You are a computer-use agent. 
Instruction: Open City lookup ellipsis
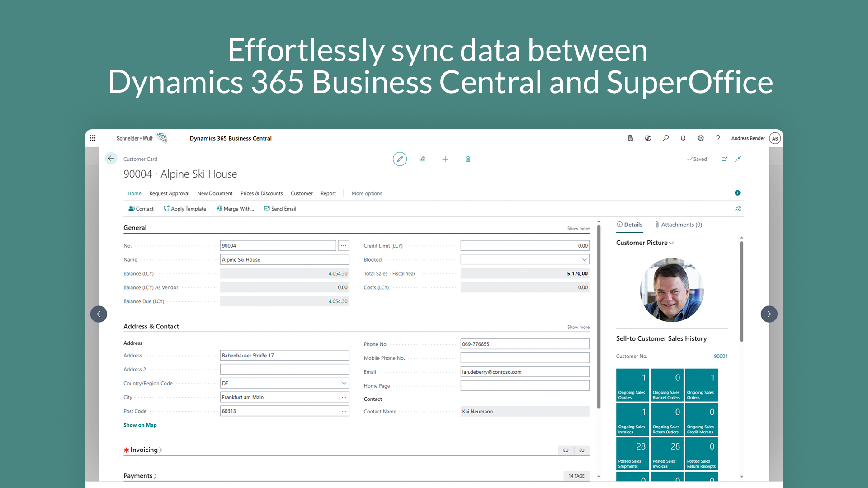coord(344,397)
